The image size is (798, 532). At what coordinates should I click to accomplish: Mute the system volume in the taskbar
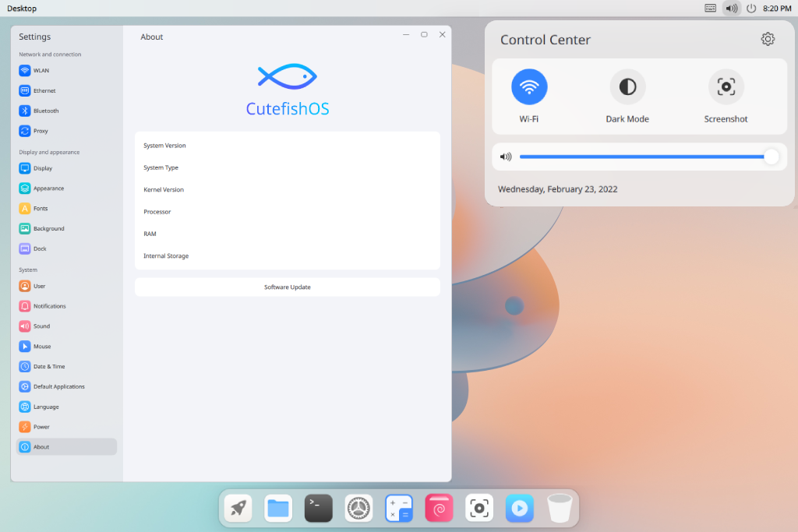click(730, 9)
